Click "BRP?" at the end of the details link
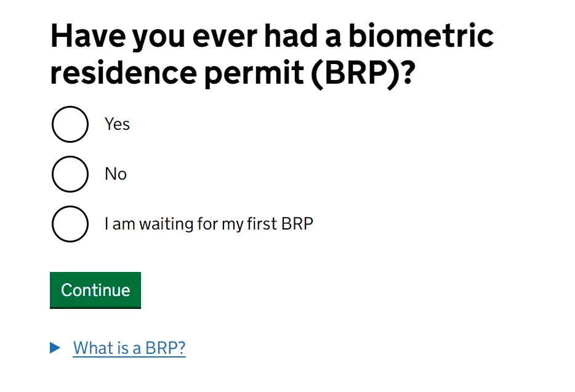The image size is (575, 392). click(x=166, y=348)
